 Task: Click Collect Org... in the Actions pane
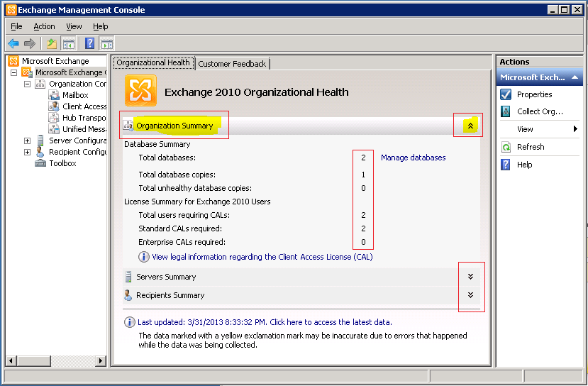(540, 111)
